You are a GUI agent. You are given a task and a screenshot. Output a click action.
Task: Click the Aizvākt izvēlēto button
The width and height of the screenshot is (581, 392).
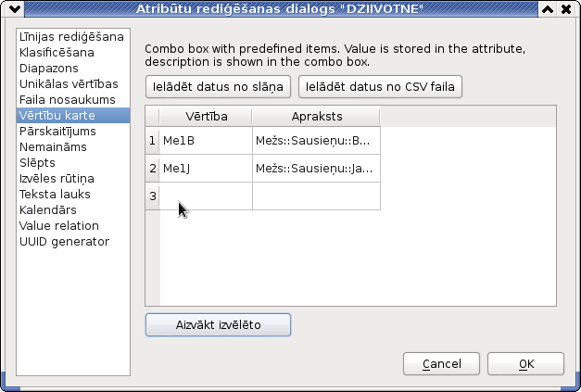tap(218, 325)
